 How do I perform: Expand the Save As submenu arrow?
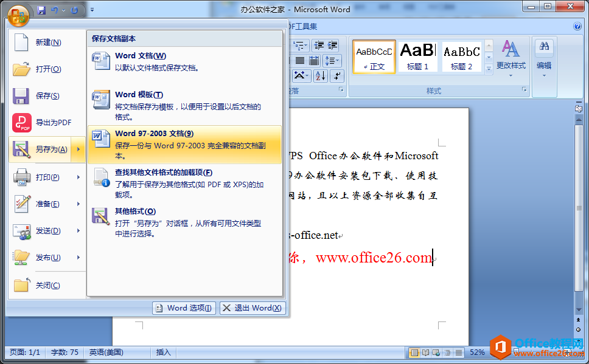[x=78, y=149]
